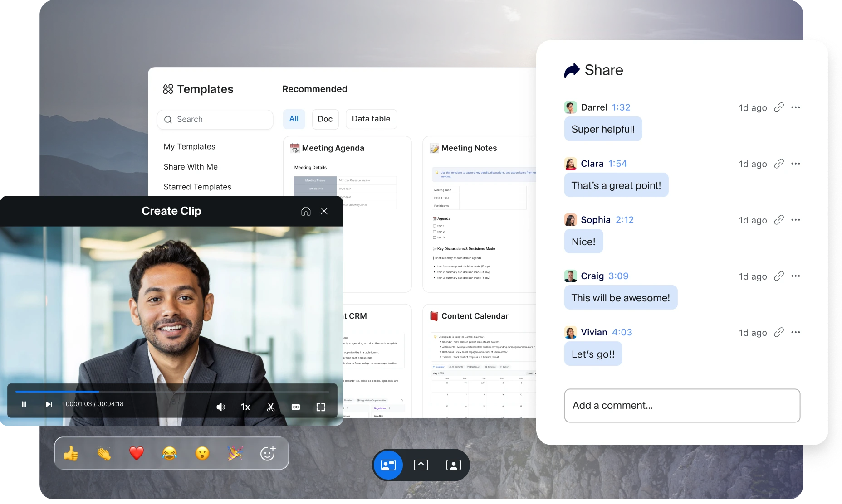Copy link to Sophia's comment
The height and width of the screenshot is (504, 842).
click(779, 220)
